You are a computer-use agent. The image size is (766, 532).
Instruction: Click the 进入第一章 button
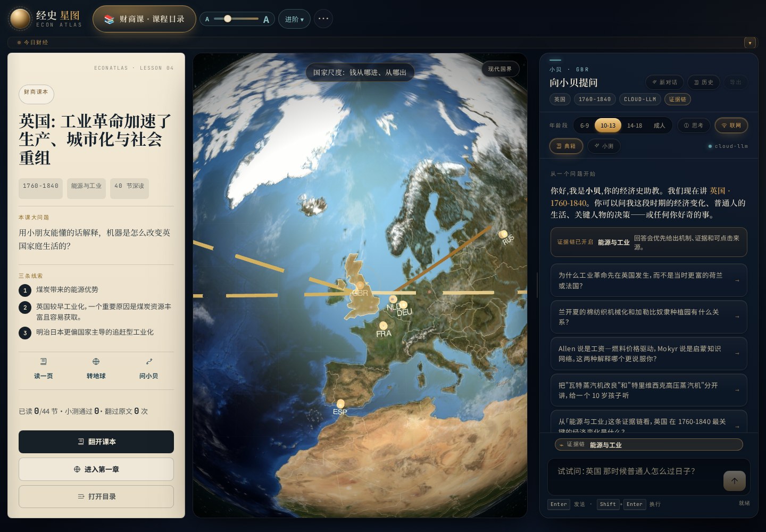coord(96,469)
